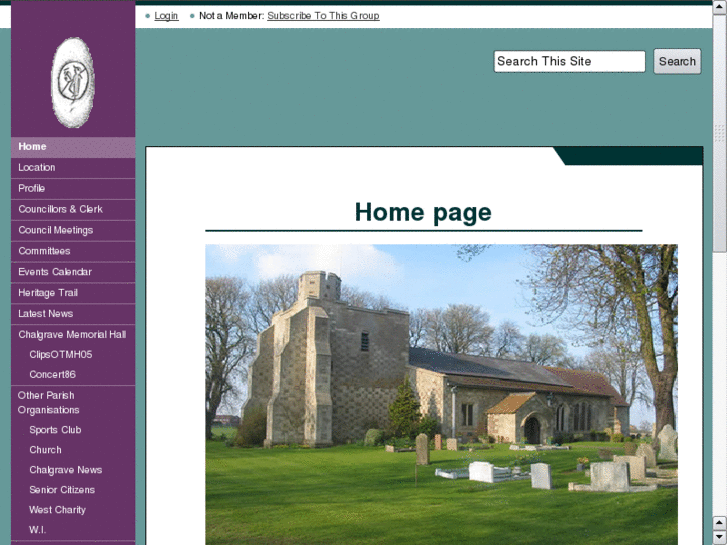Click the Home page heading

coord(423,212)
